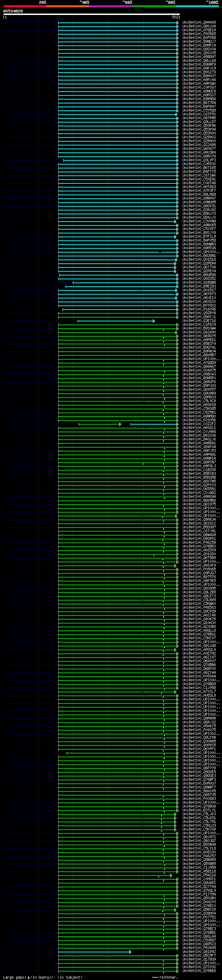Screen dimensions: 222x980
Task: Select the UniRef100_O65735 label
Action: point(199,795)
